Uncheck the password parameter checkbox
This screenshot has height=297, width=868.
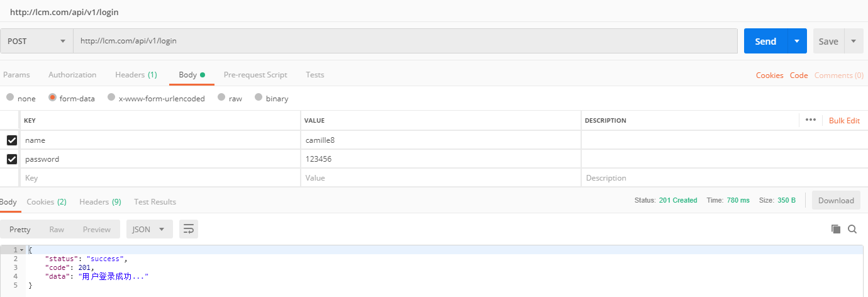pyautogui.click(x=12, y=159)
